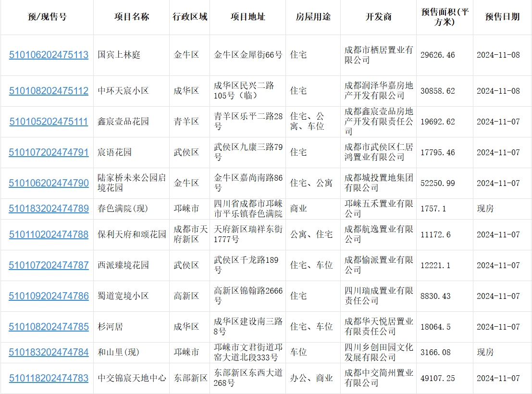Click address 高新区锦翰路2666号
This screenshot has height=394, width=532.
click(248, 296)
